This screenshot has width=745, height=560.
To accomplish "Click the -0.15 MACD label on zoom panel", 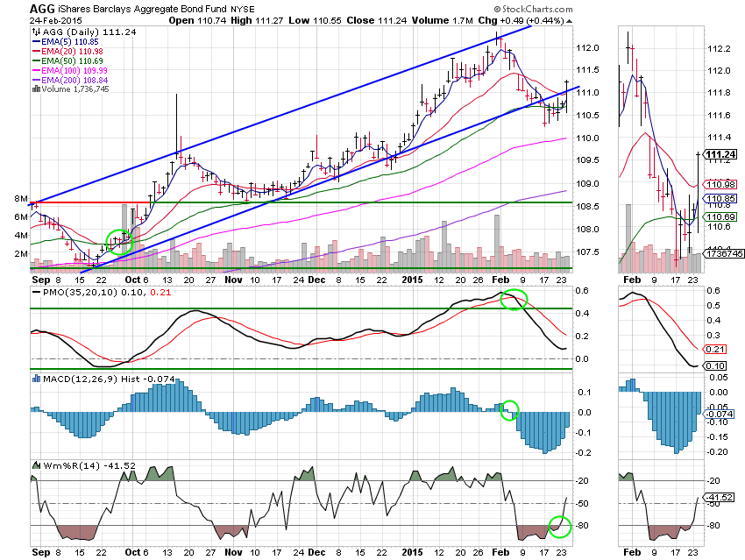I will tap(718, 437).
